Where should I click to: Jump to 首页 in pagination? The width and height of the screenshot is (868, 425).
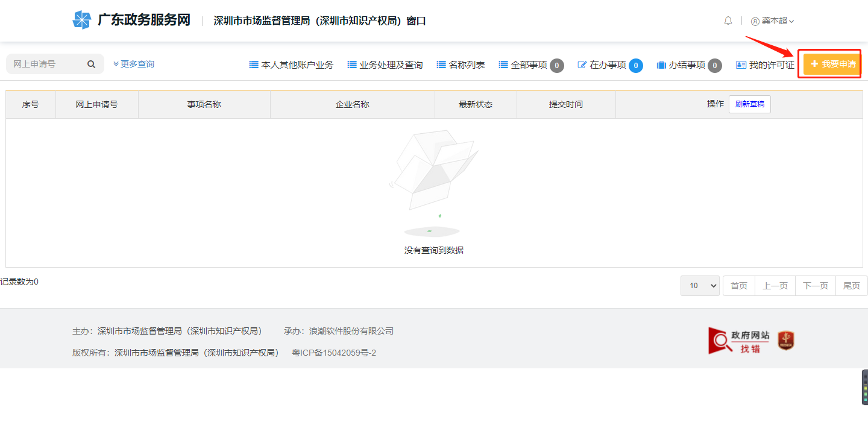click(738, 286)
